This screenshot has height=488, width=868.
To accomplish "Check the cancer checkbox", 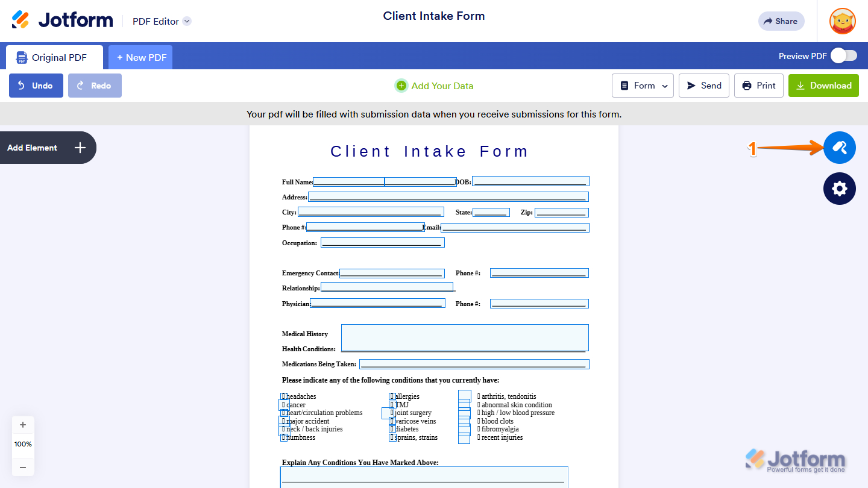I will [283, 405].
